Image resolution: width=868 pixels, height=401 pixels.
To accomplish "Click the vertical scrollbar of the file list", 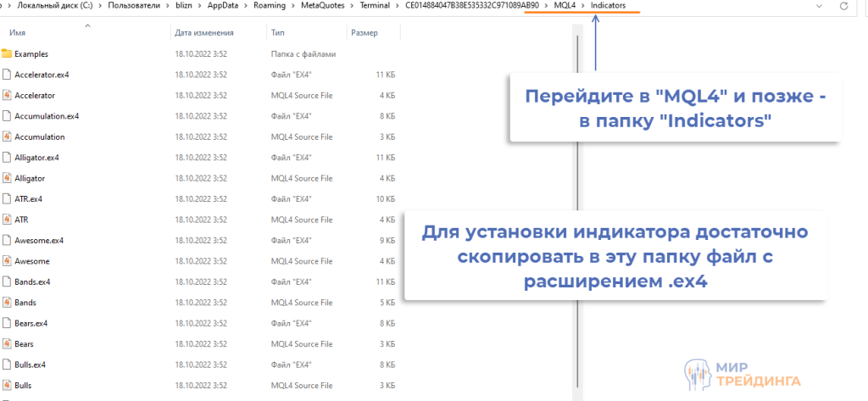I will point(578,212).
